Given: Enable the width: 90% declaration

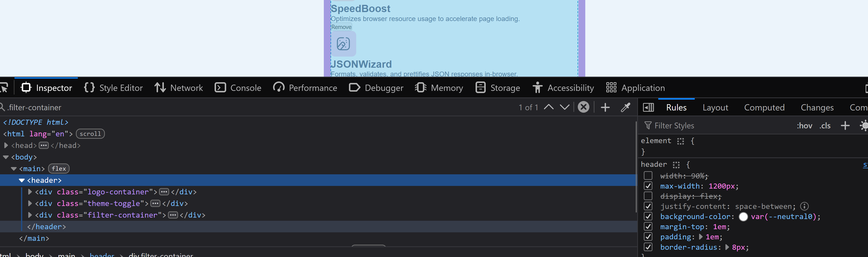Looking at the screenshot, I should pos(648,176).
